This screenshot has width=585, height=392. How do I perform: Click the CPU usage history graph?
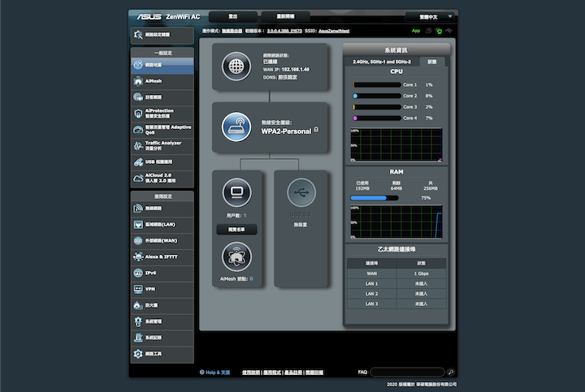pos(396,145)
